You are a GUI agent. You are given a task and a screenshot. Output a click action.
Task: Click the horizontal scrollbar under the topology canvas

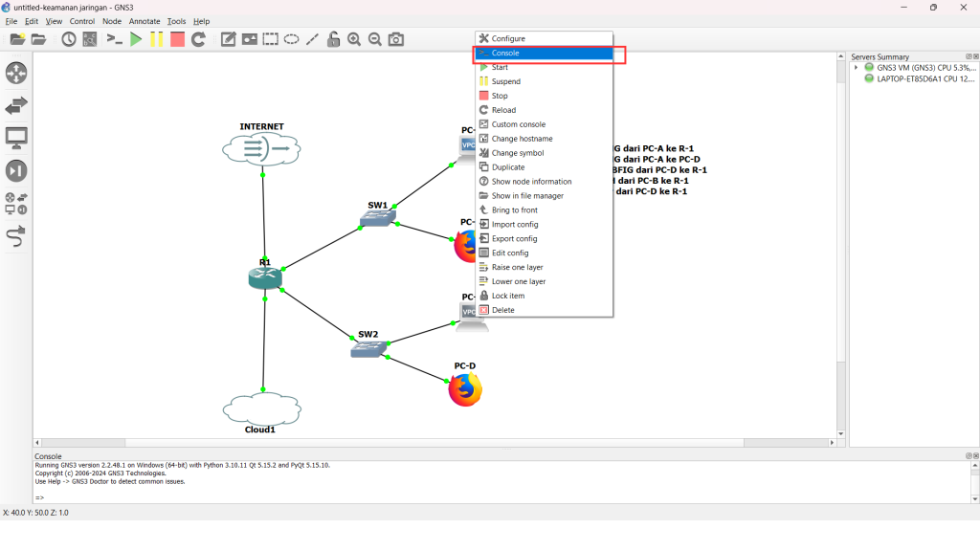coord(431,443)
